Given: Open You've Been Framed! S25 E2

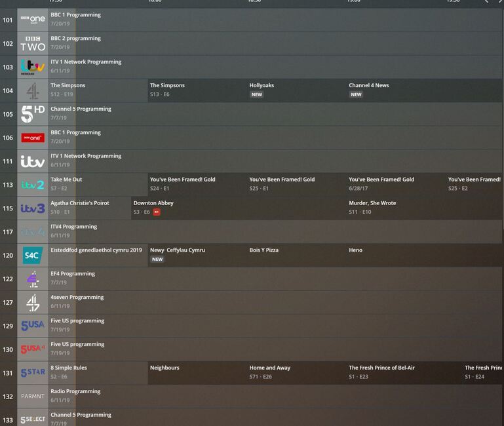Looking at the screenshot, I should 475,185.
